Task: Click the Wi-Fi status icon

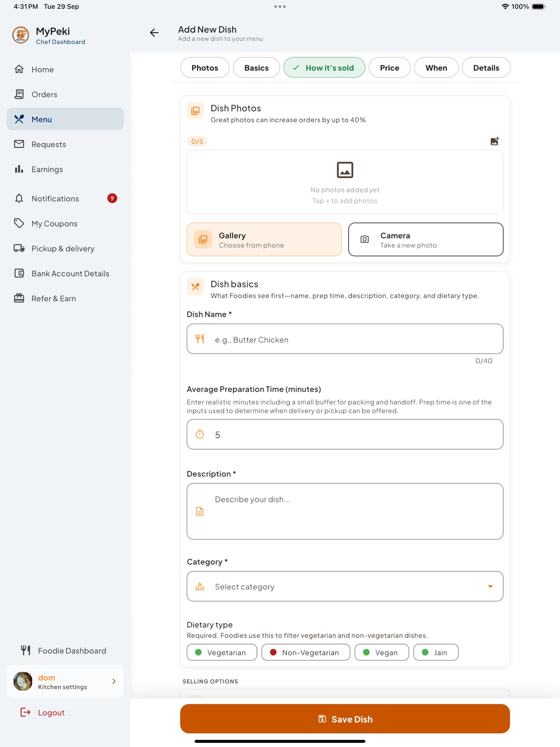Action: 505,7
